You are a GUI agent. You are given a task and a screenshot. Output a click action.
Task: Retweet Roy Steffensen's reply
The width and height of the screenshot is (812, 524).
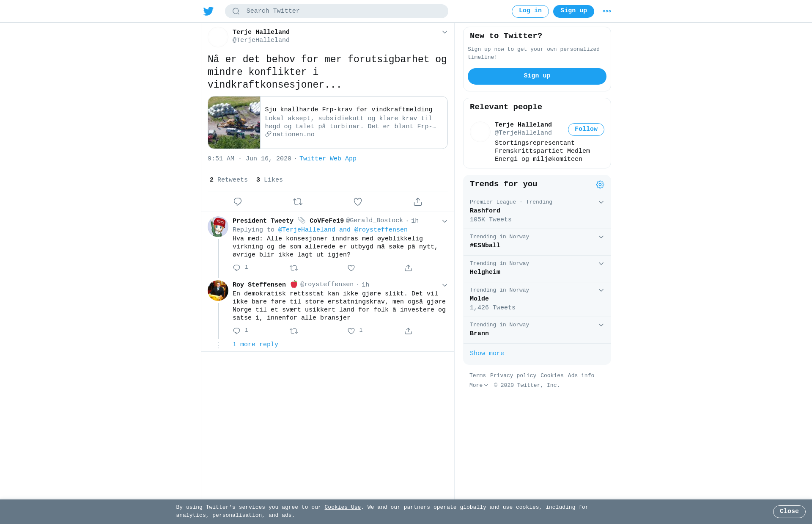[x=294, y=331]
